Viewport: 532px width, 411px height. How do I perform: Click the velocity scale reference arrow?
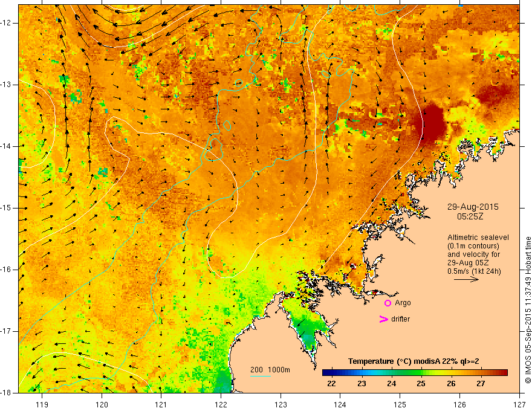click(x=466, y=279)
